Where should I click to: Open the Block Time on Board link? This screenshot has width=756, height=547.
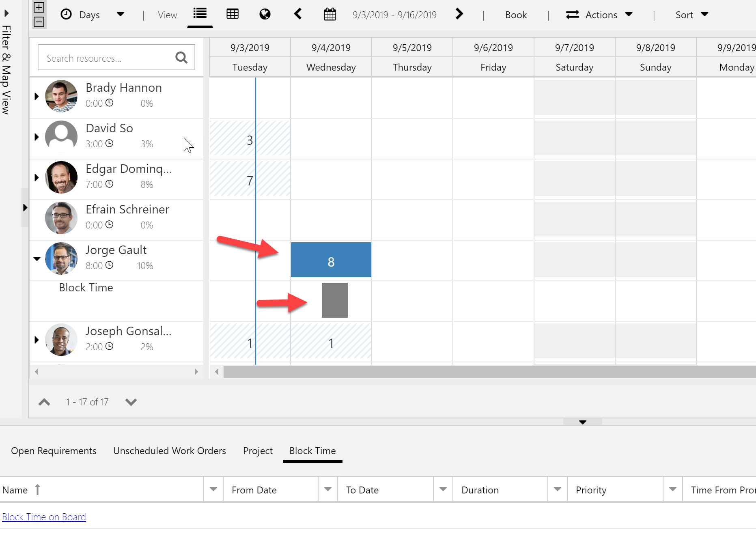click(44, 517)
